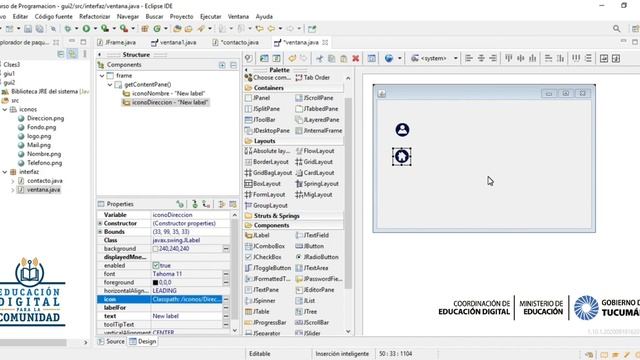This screenshot has width=640, height=360.
Task: Choose GridLayout in the Palette
Action: tap(314, 162)
